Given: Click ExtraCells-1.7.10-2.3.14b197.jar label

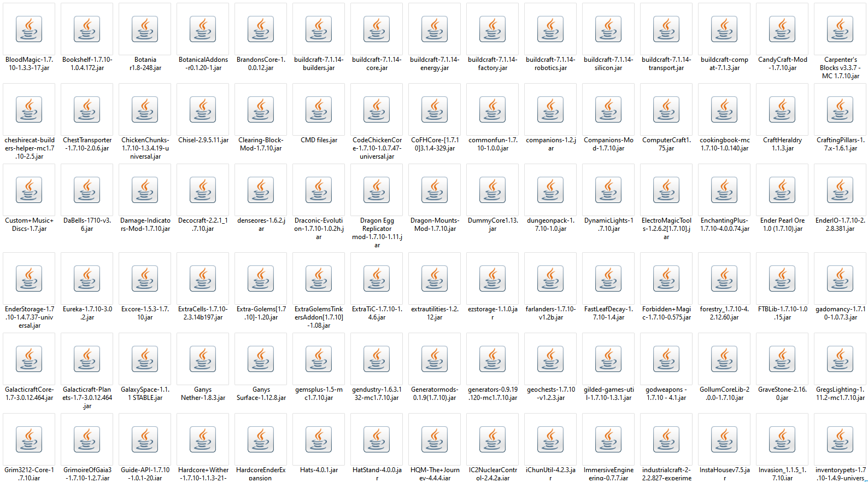Looking at the screenshot, I should 203,313.
